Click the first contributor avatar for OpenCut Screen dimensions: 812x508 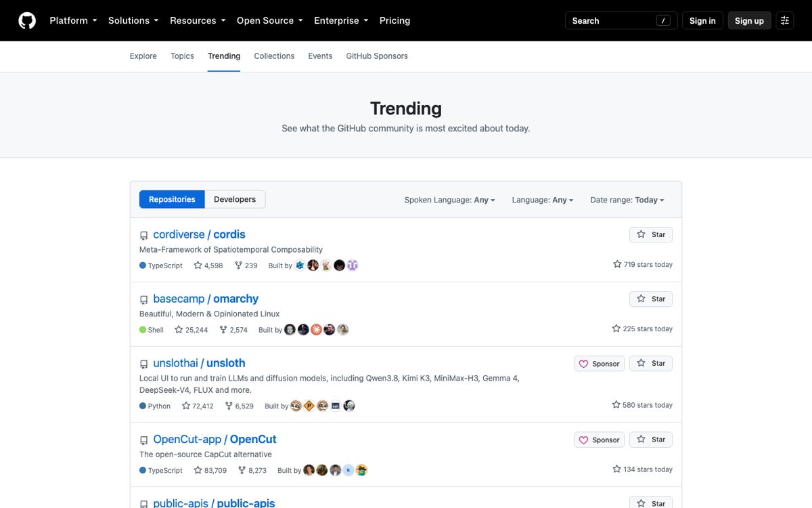click(309, 470)
